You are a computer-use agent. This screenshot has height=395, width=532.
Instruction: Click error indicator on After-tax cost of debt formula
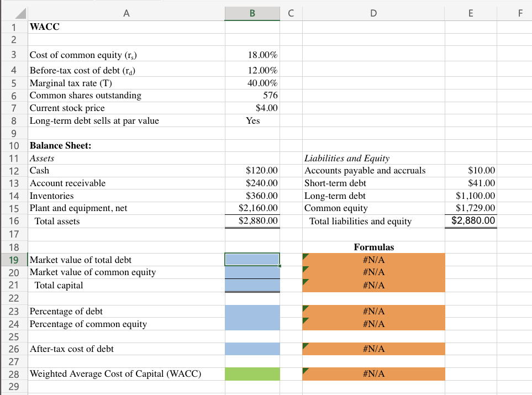pyautogui.click(x=305, y=346)
